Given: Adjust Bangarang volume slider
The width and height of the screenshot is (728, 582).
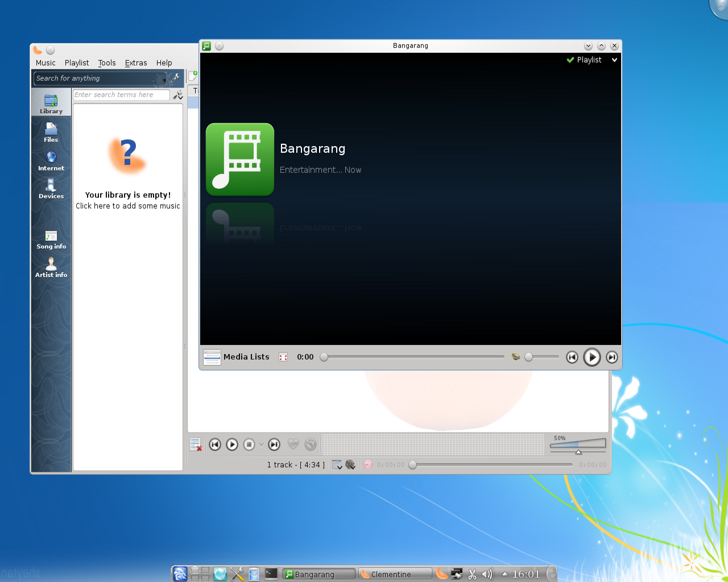Looking at the screenshot, I should [542, 357].
